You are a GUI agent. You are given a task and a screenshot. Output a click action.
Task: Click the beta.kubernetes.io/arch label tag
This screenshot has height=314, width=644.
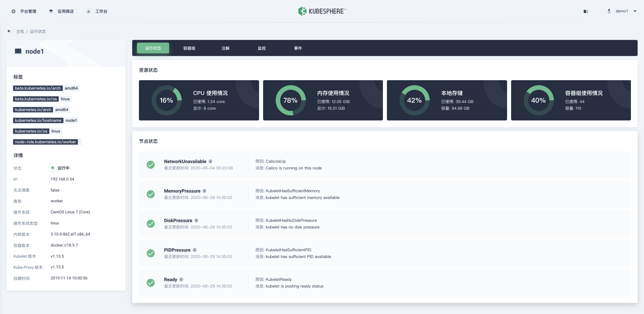(46, 88)
